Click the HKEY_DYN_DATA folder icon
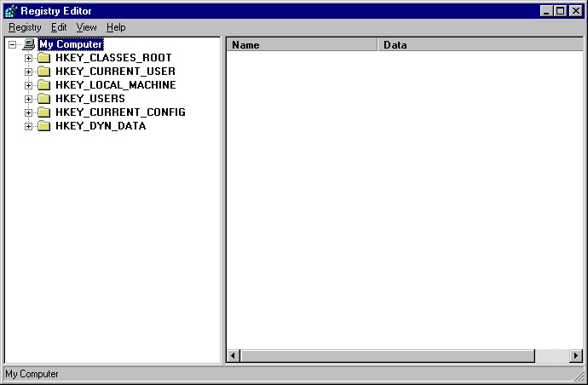 tap(45, 126)
